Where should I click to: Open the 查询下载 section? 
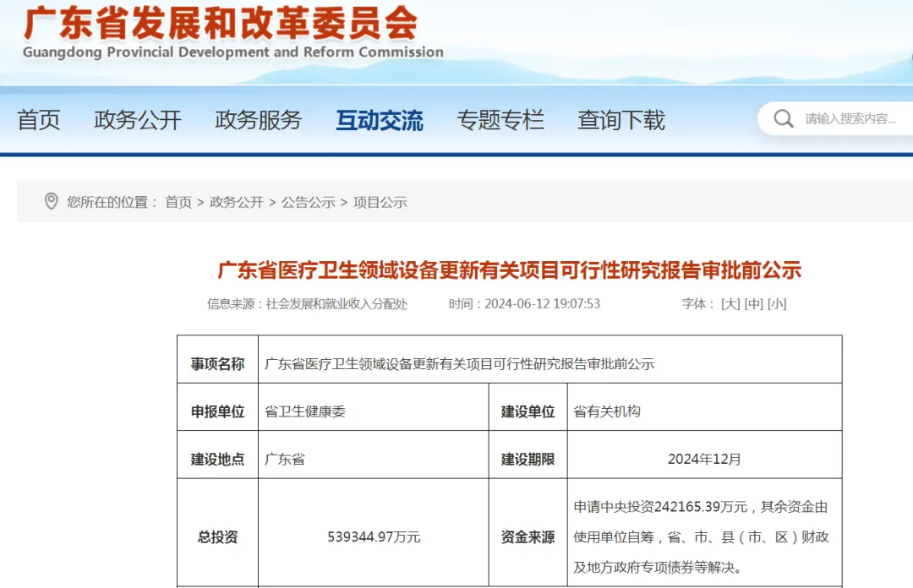(621, 120)
